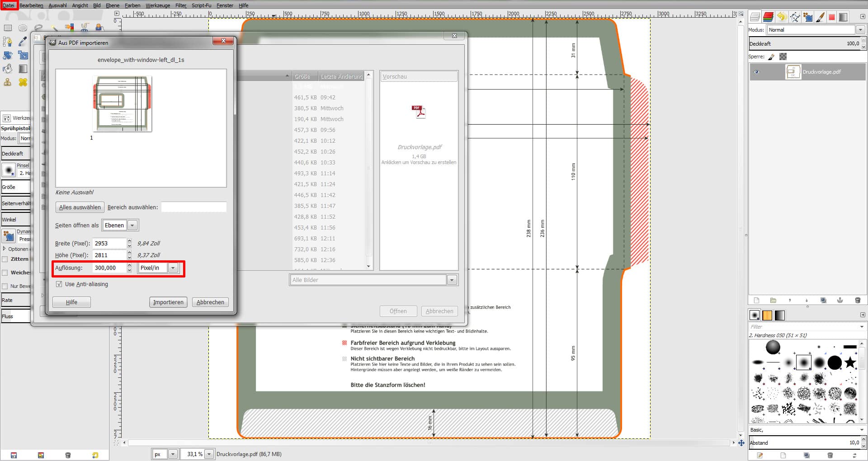
Task: Open the Filter menu
Action: (x=180, y=5)
